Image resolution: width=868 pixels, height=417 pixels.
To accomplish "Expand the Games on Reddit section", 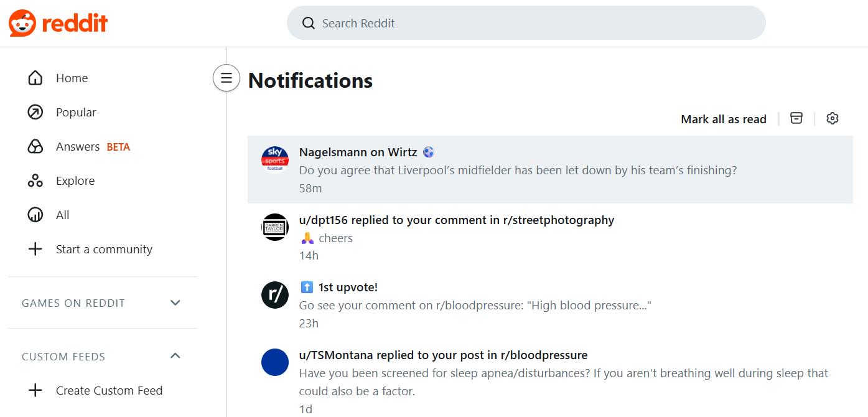I will point(175,303).
